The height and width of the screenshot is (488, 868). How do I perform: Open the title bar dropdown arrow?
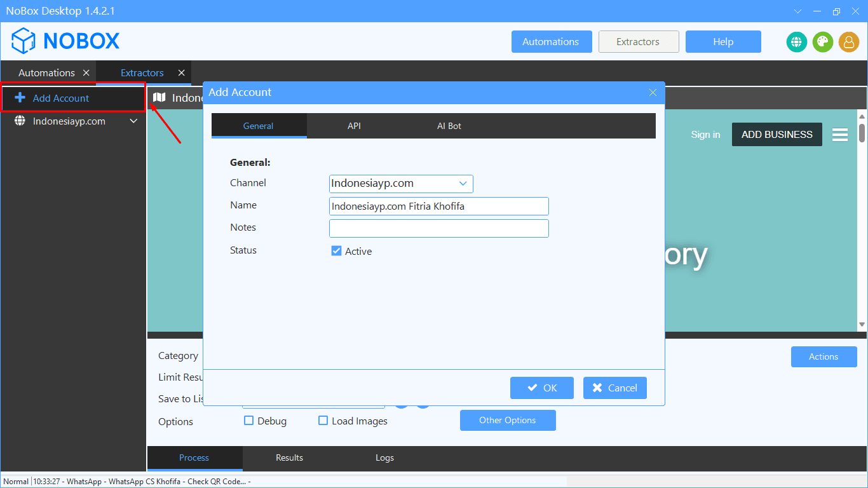pos(797,11)
